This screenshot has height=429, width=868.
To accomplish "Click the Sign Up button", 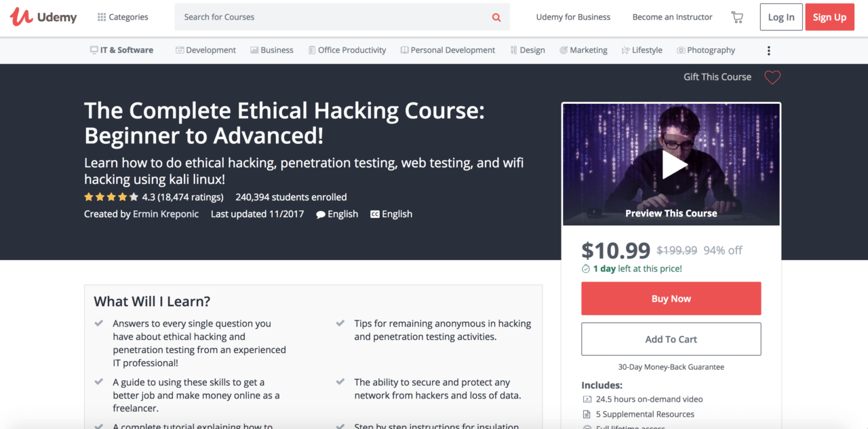I will click(830, 17).
